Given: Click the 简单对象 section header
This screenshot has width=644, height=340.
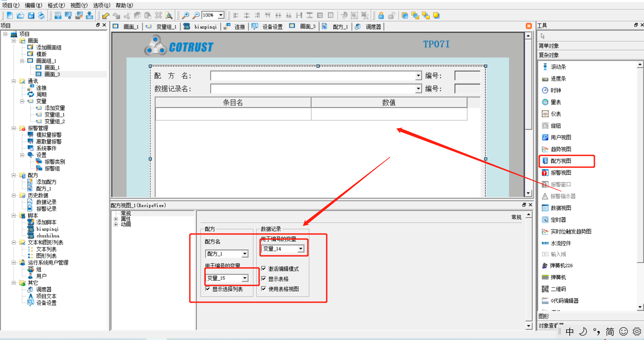Looking at the screenshot, I should [590, 46].
